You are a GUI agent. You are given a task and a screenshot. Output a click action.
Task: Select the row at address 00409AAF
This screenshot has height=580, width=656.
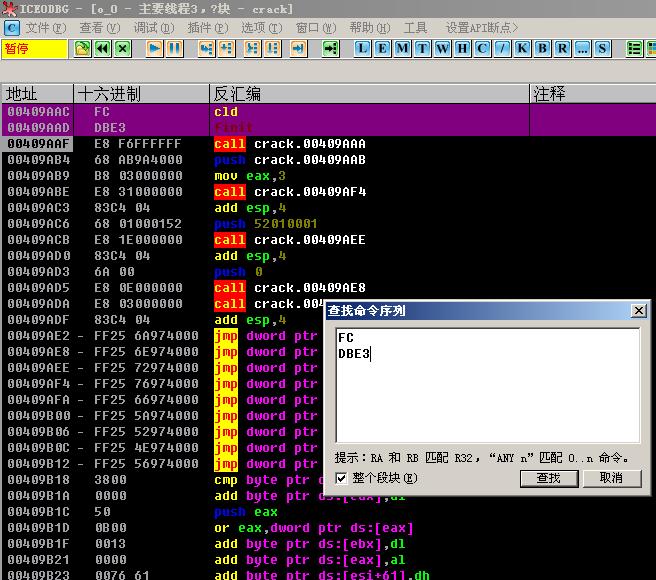click(328, 144)
